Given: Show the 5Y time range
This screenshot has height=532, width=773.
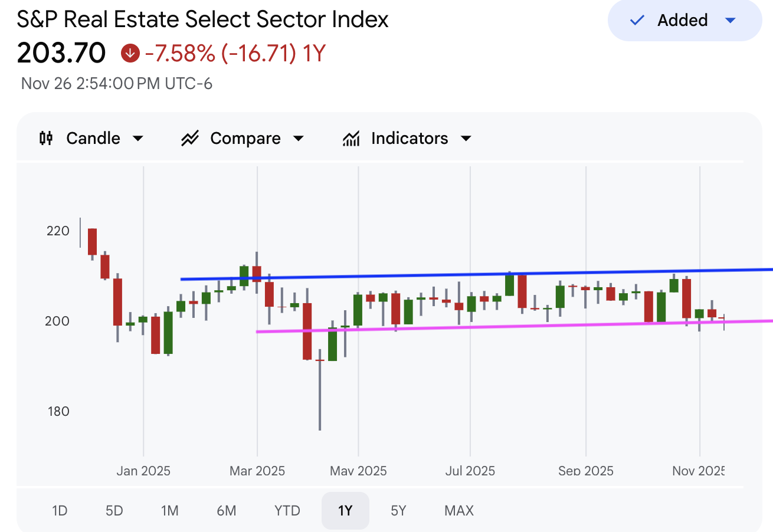Looking at the screenshot, I should [x=398, y=510].
